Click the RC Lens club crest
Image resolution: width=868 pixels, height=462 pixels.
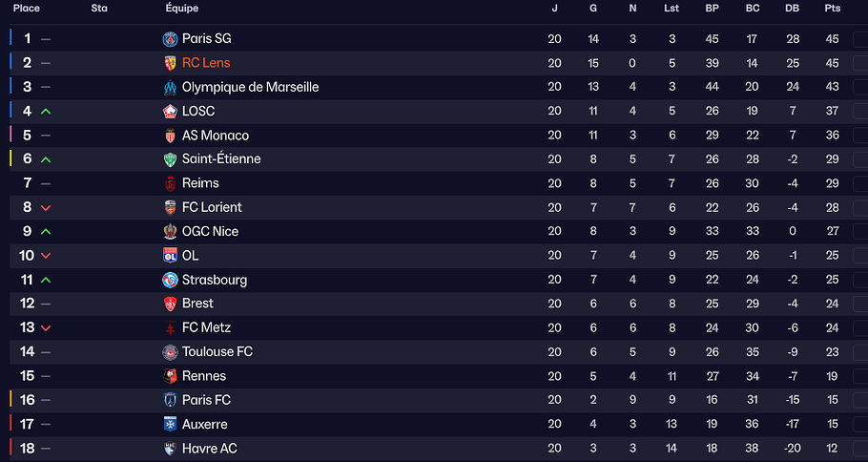171,63
